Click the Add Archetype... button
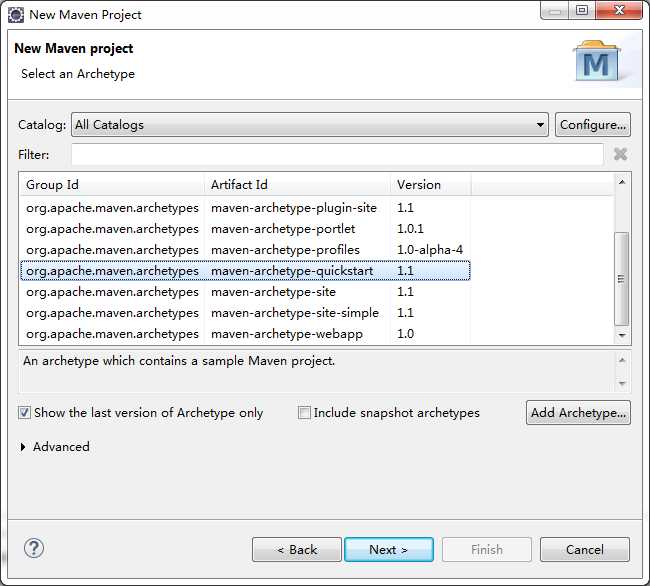The width and height of the screenshot is (650, 586). [578, 412]
